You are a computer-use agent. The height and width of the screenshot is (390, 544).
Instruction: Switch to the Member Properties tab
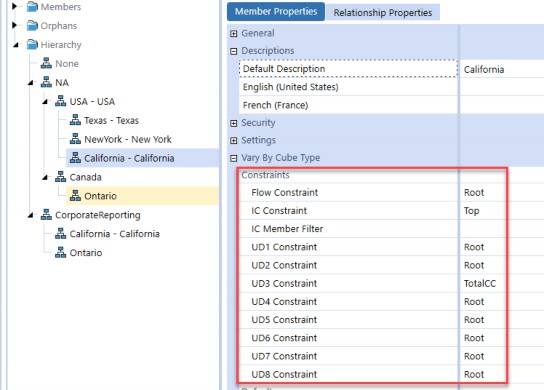click(276, 11)
